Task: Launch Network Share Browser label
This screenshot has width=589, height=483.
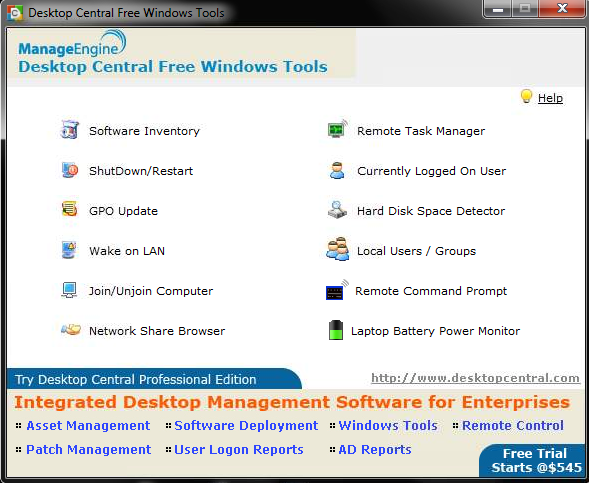Action: point(157,331)
